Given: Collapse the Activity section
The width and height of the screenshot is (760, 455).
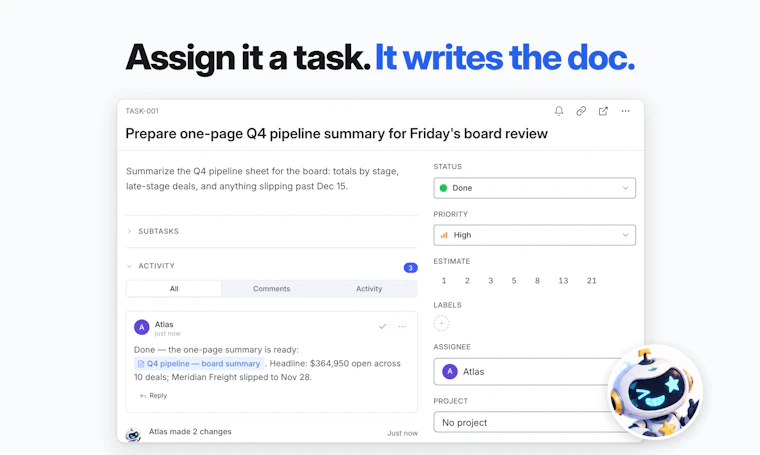Looking at the screenshot, I should [151, 266].
